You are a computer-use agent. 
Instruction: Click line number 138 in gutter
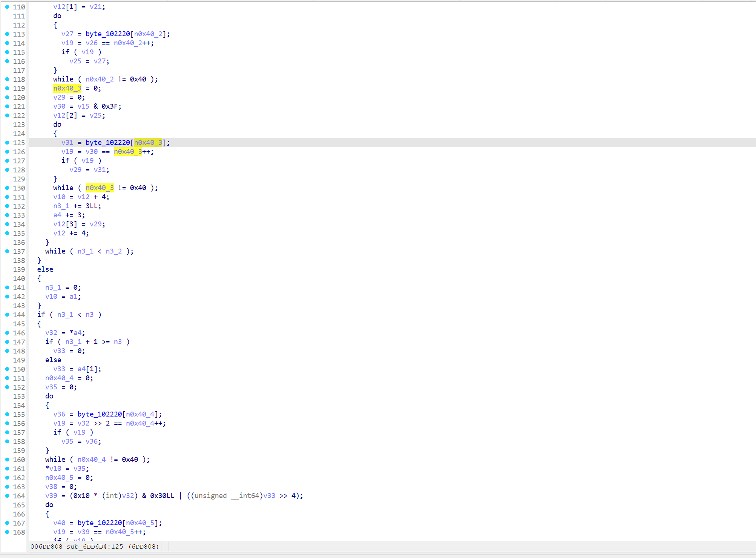(19, 260)
